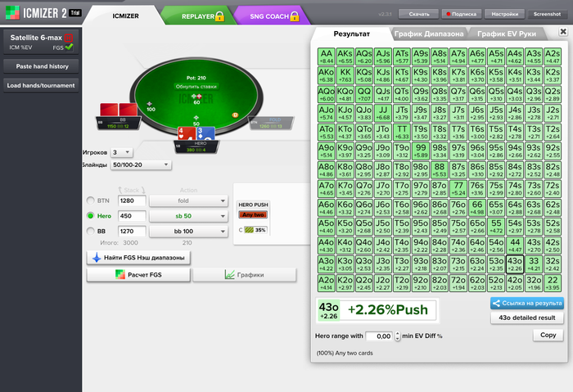The image size is (573, 392).
Task: Click the min EV Diff stepper arrows
Action: coord(398,336)
